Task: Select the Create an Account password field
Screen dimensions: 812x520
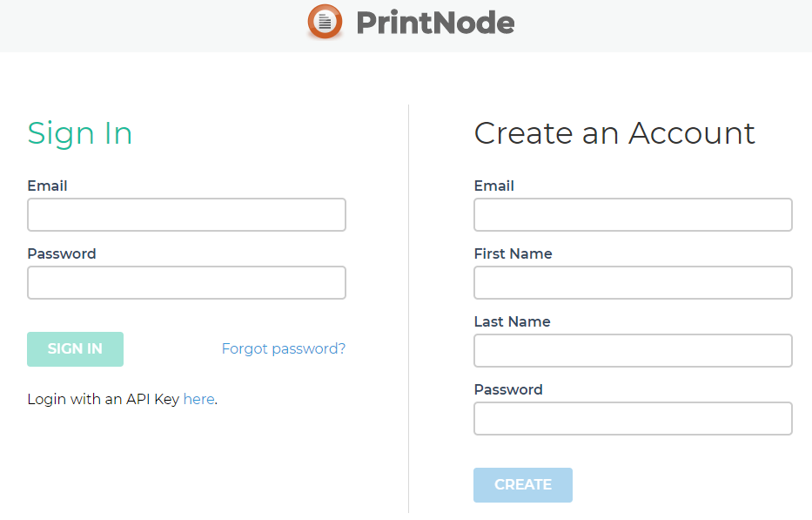Action: click(633, 419)
